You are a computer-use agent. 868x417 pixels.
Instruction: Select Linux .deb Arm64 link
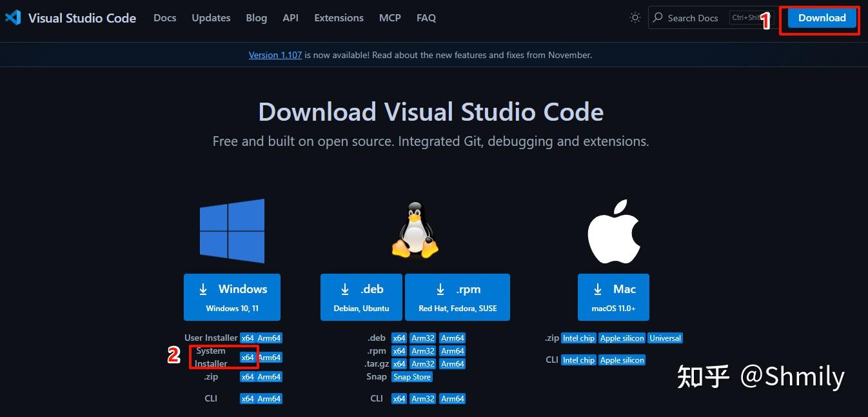click(453, 338)
